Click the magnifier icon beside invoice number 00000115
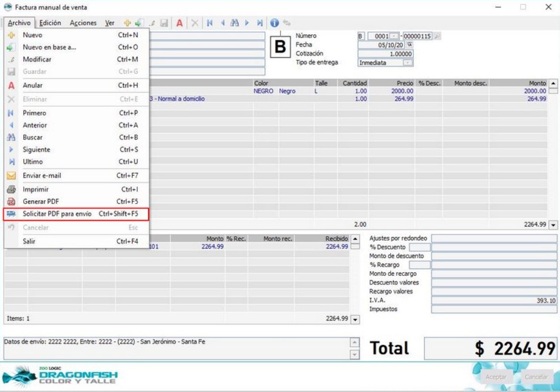Screen dimensions: 560x392 coord(437,36)
